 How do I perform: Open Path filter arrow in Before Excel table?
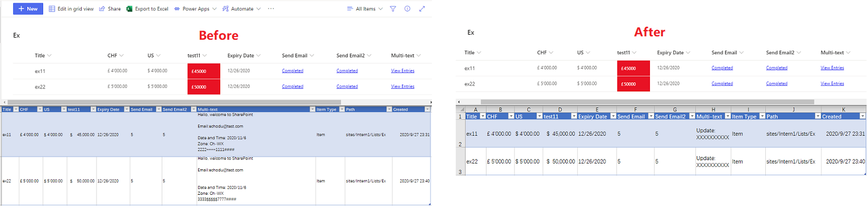[389, 109]
